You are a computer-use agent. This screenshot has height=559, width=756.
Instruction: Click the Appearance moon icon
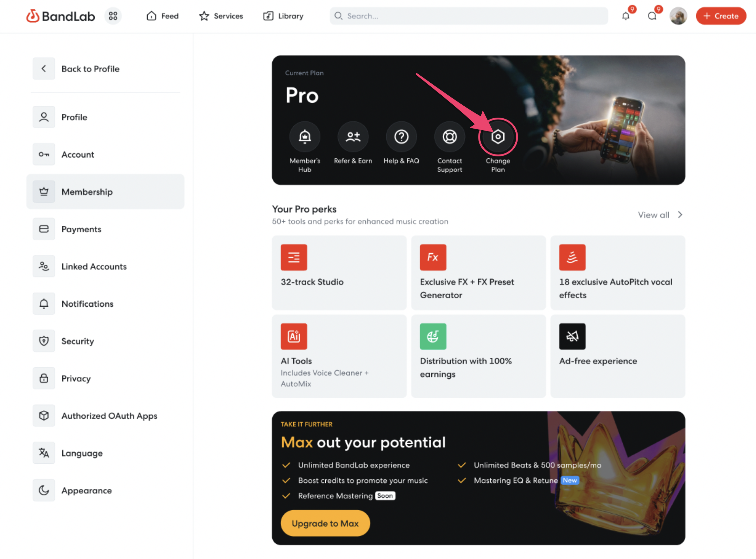[x=44, y=490]
